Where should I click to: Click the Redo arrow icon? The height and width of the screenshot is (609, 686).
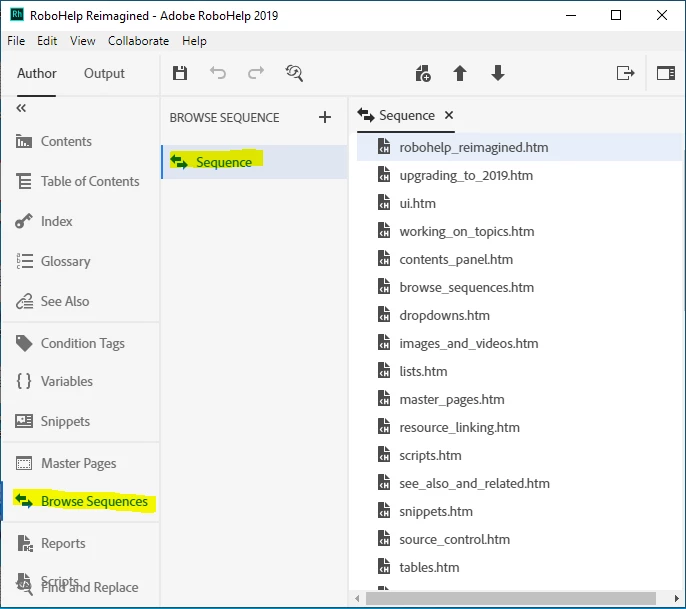click(256, 73)
